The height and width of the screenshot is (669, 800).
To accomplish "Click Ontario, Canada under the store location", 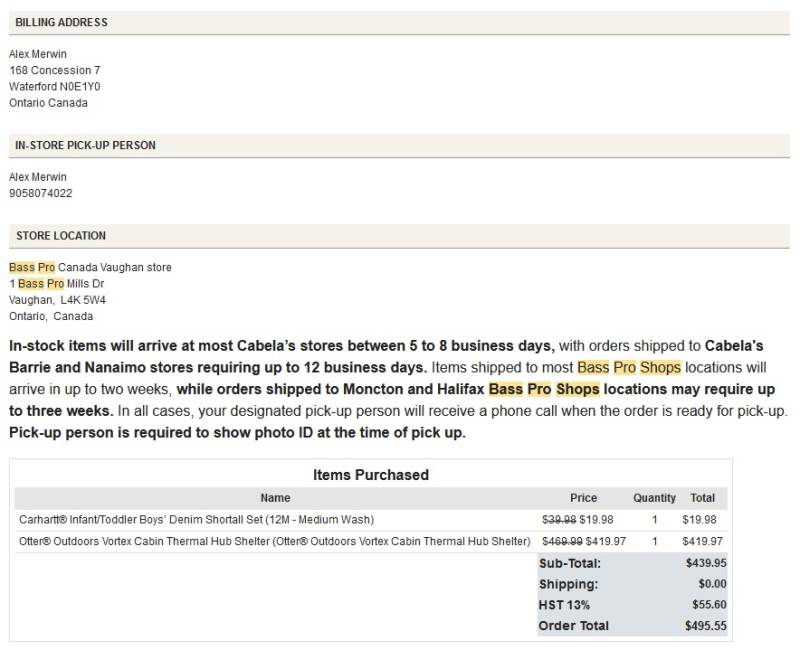I will [x=51, y=316].
